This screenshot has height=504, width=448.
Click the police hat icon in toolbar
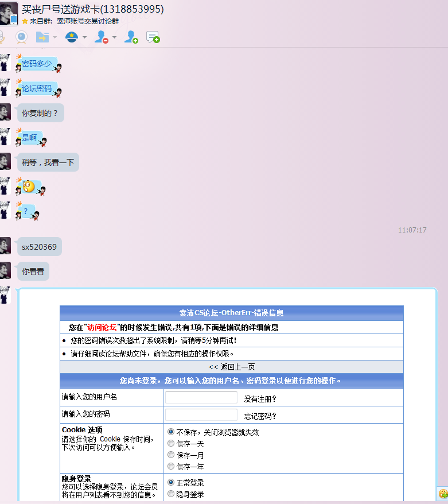tap(71, 37)
